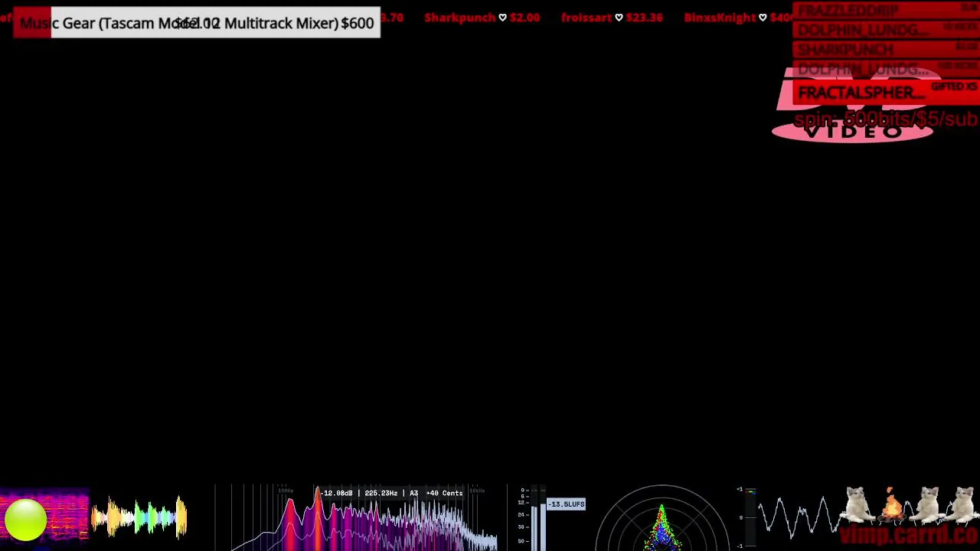The height and width of the screenshot is (551, 980).
Task: Click BinxsKnight in the donation ticker
Action: 720,18
